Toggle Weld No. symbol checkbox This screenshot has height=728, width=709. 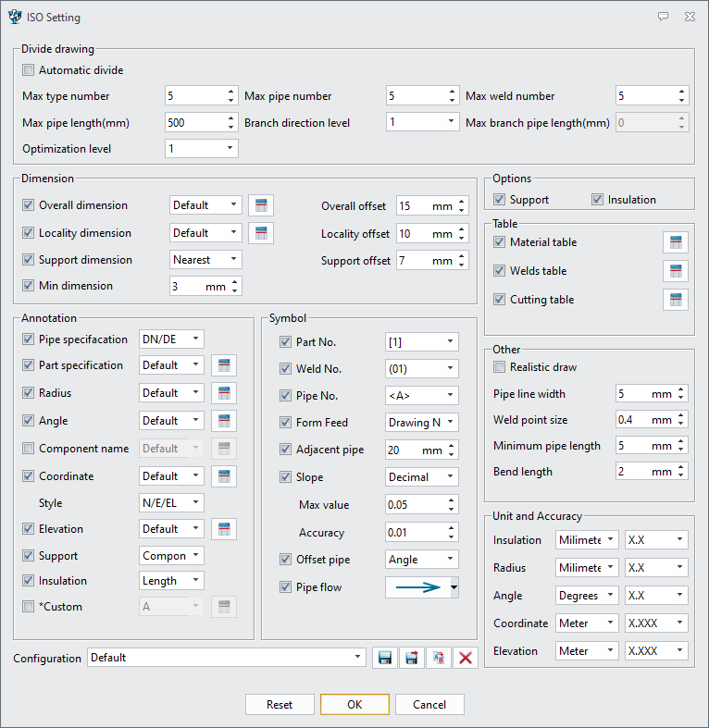(285, 369)
